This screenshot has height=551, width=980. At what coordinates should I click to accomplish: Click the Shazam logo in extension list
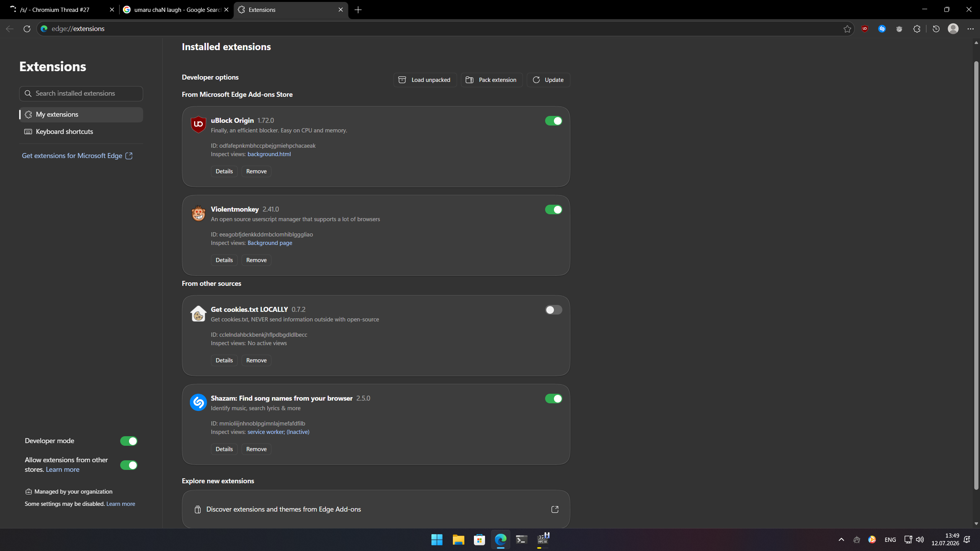pyautogui.click(x=198, y=402)
